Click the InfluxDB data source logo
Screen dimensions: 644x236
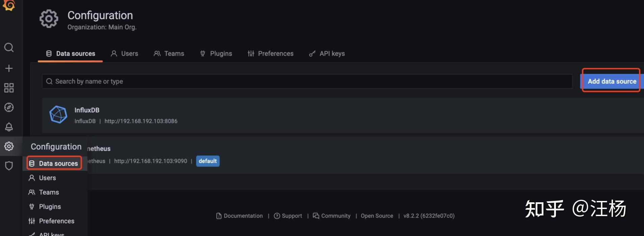click(58, 115)
